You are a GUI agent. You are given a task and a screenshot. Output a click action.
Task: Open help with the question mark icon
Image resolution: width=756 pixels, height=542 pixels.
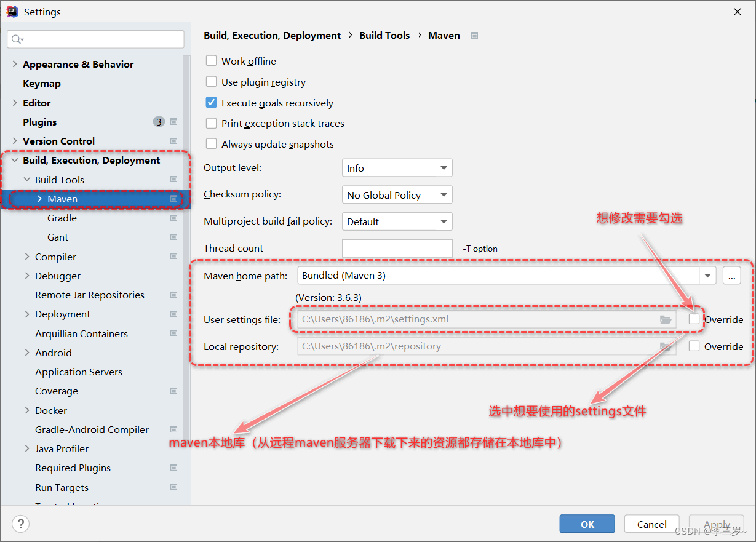(21, 524)
